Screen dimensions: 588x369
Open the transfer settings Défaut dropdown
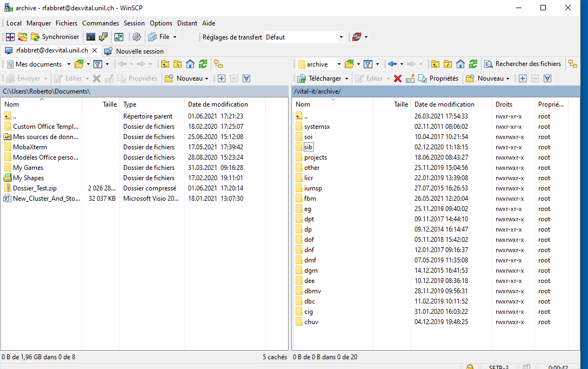[x=340, y=37]
